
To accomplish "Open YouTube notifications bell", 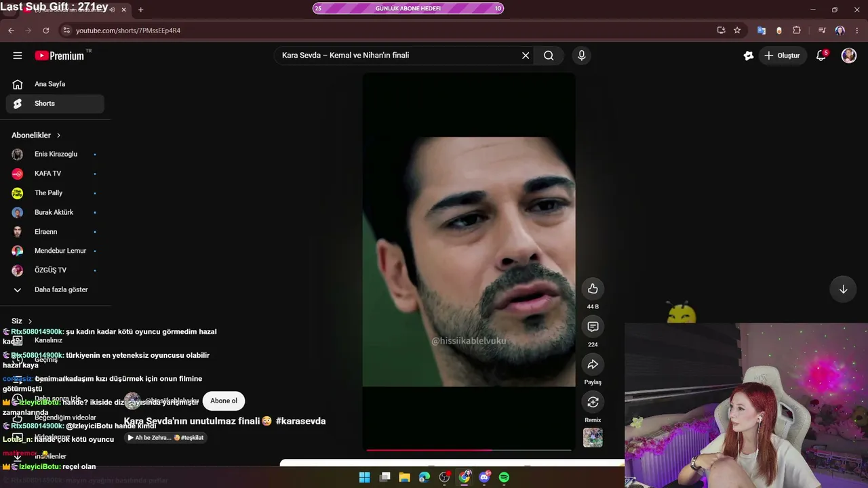I will coord(821,56).
